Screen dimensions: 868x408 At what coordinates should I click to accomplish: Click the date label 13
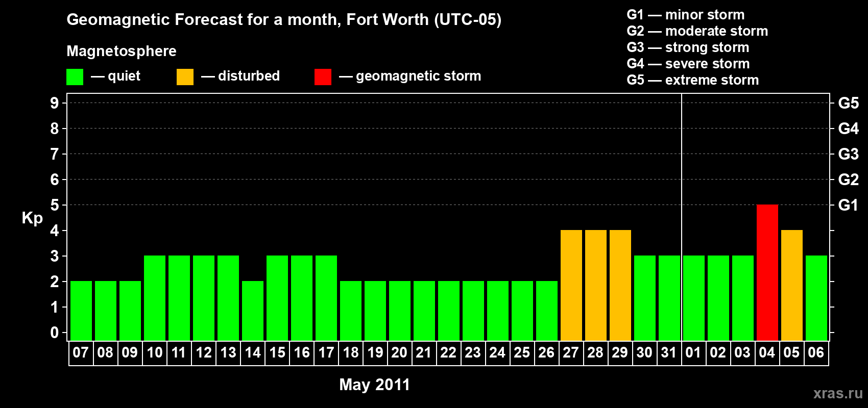[x=228, y=352]
